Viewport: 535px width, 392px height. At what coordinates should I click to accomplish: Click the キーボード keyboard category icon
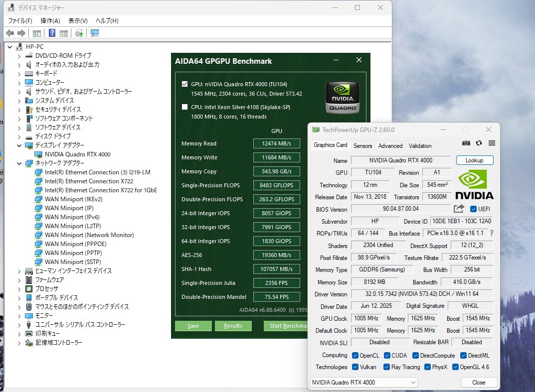[x=29, y=74]
